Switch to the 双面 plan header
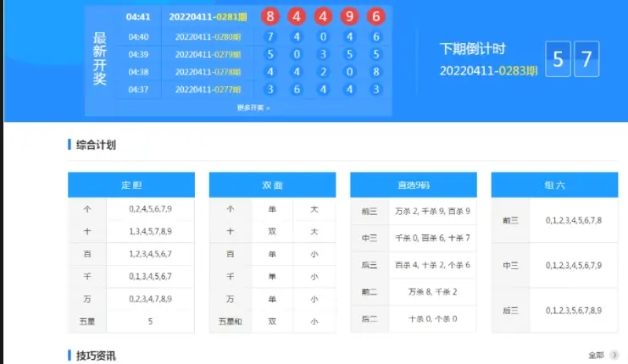This screenshot has width=628, height=364. tap(272, 185)
